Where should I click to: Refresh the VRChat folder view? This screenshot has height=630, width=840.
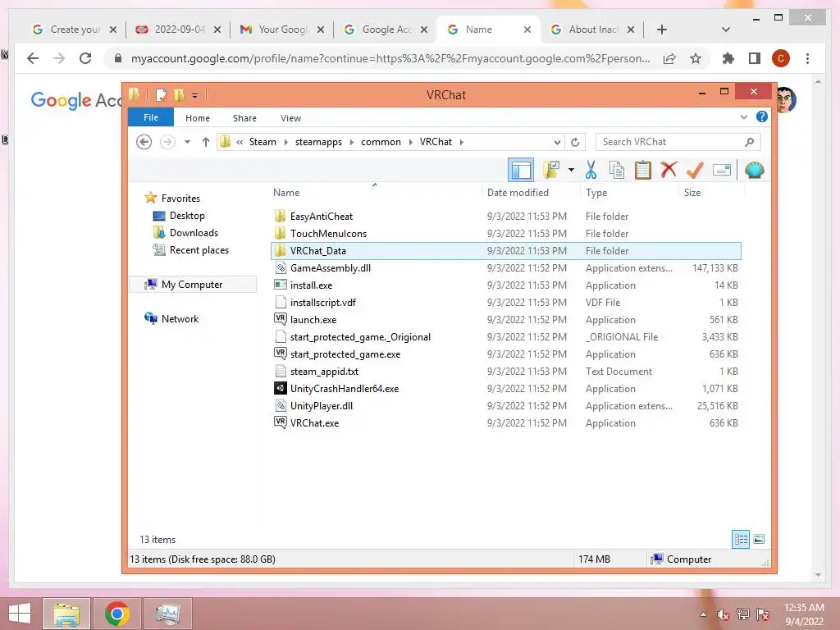tap(575, 142)
